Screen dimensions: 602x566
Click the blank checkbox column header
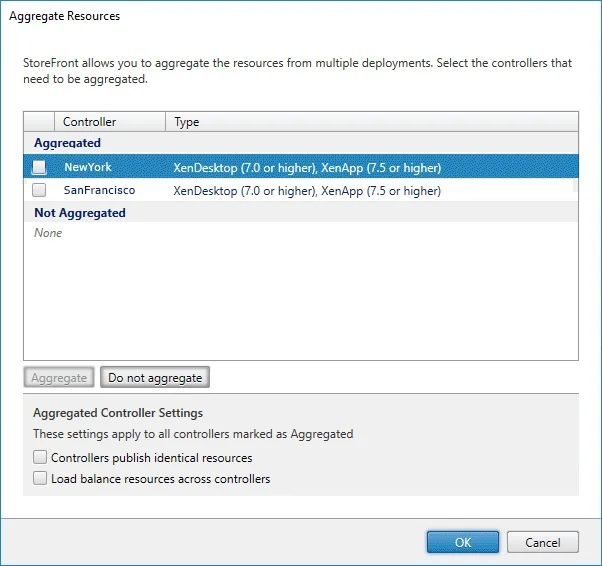tap(39, 122)
